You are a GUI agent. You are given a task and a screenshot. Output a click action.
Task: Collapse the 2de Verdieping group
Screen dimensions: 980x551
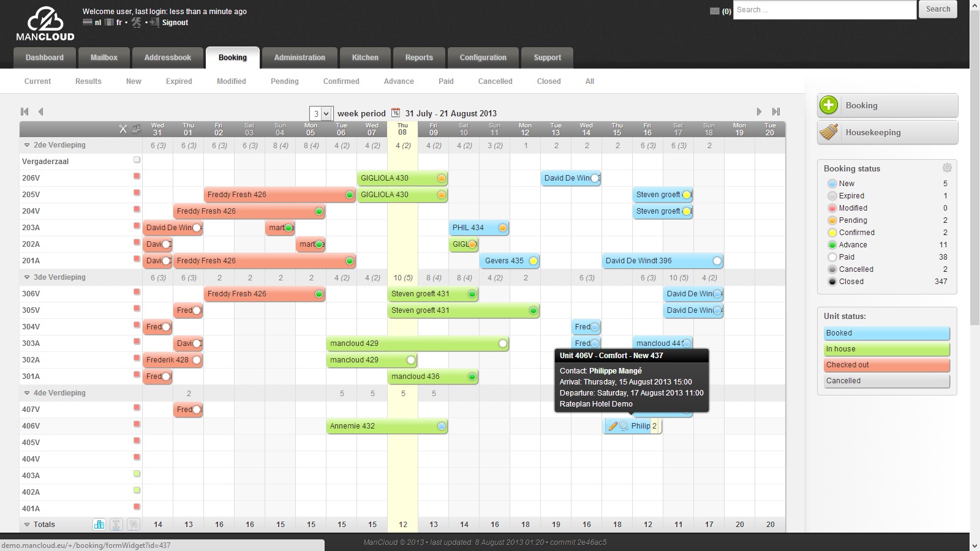click(x=27, y=145)
